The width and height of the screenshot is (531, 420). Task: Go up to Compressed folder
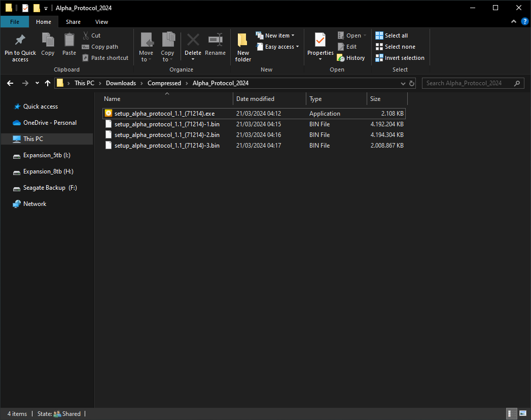click(47, 83)
